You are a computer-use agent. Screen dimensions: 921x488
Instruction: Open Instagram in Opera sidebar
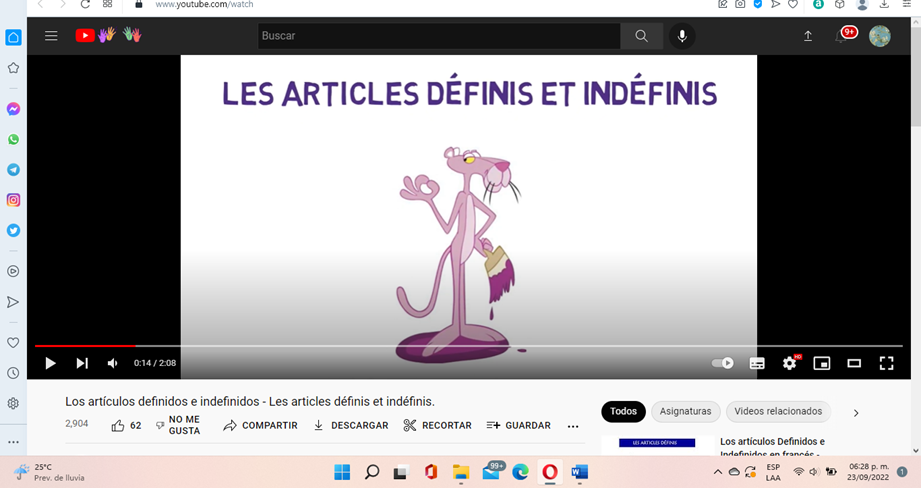point(13,200)
